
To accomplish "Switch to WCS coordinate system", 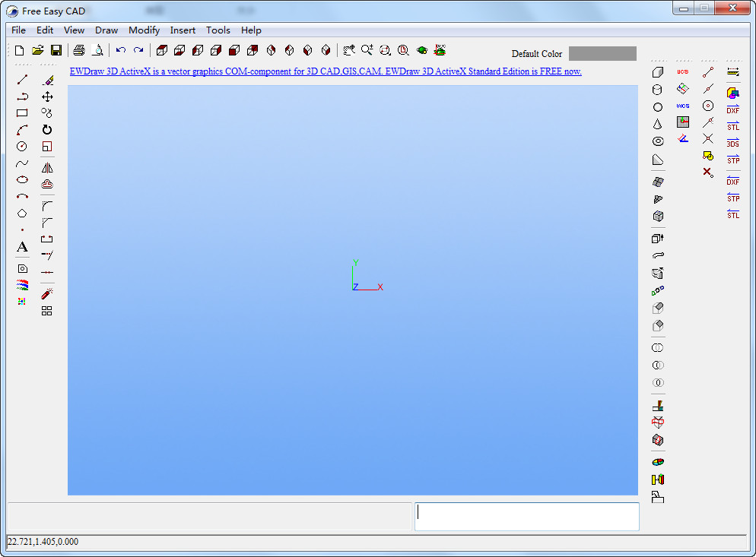I will (682, 106).
